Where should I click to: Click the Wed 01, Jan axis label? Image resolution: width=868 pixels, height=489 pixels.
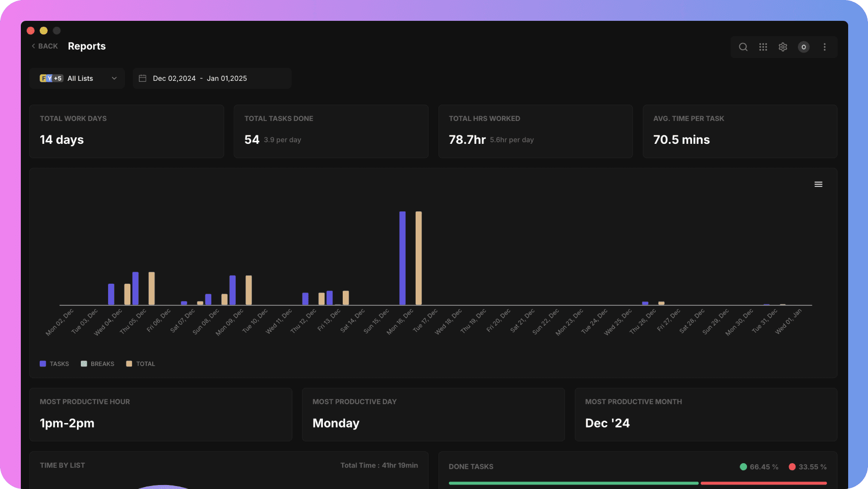789,321
